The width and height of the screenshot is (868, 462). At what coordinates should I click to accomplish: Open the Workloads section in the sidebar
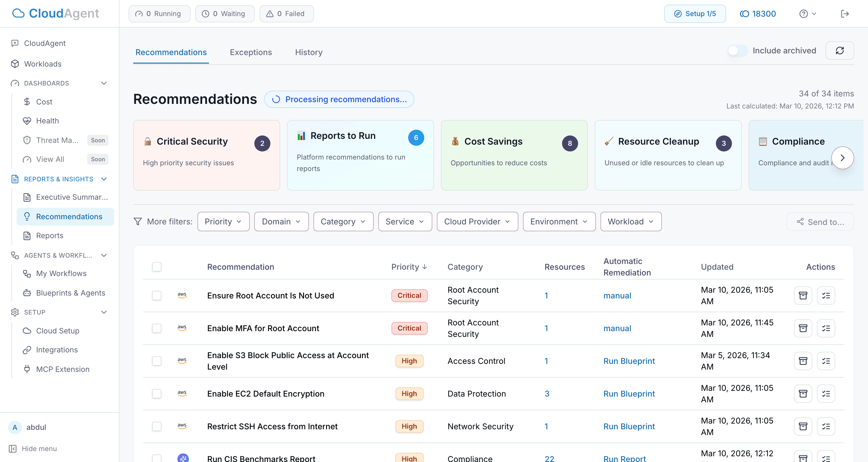point(42,64)
